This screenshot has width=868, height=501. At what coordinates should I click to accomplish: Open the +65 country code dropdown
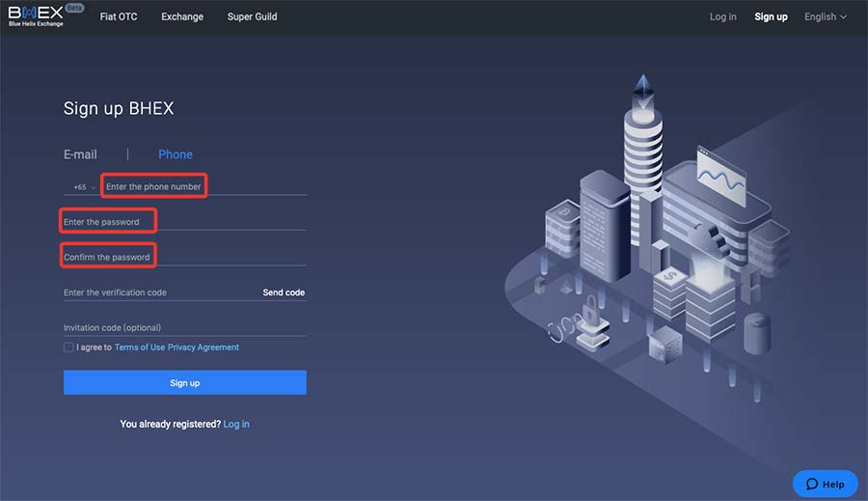coord(85,186)
